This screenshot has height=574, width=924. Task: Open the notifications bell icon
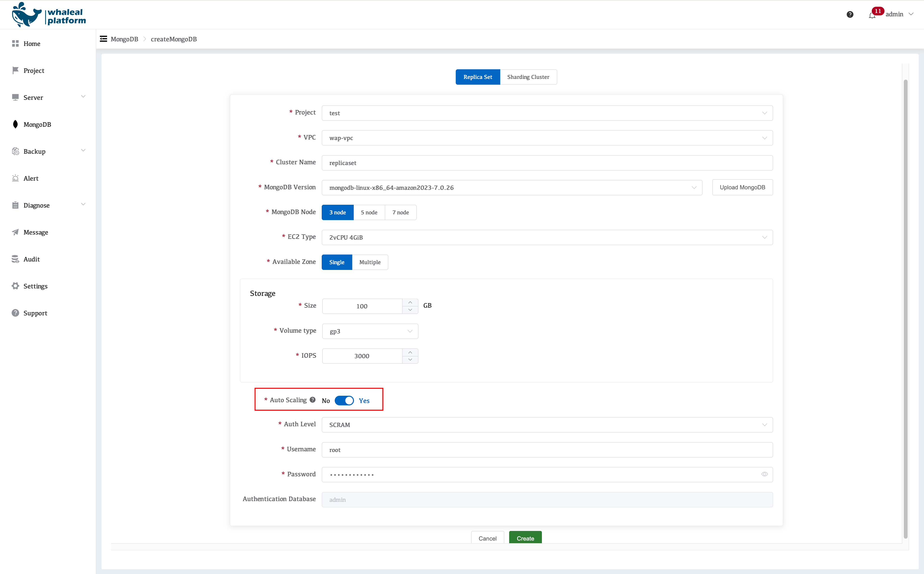(x=872, y=15)
